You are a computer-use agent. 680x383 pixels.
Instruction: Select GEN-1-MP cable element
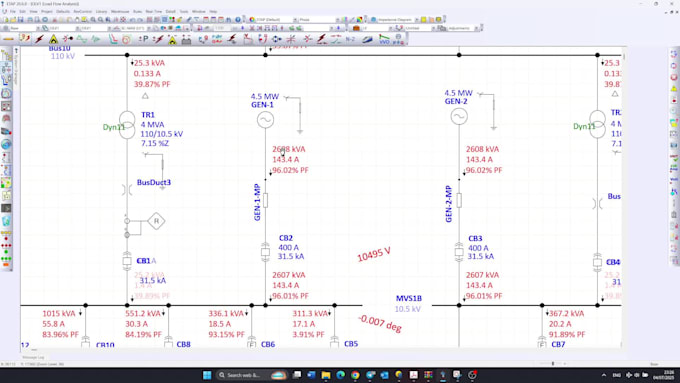pyautogui.click(x=265, y=200)
